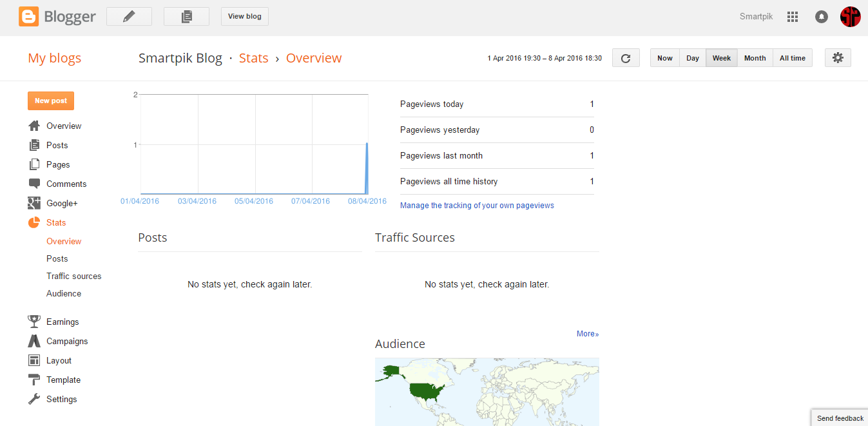The image size is (868, 426).
Task: Click the Campaigns AdWords icon
Action: (x=34, y=341)
